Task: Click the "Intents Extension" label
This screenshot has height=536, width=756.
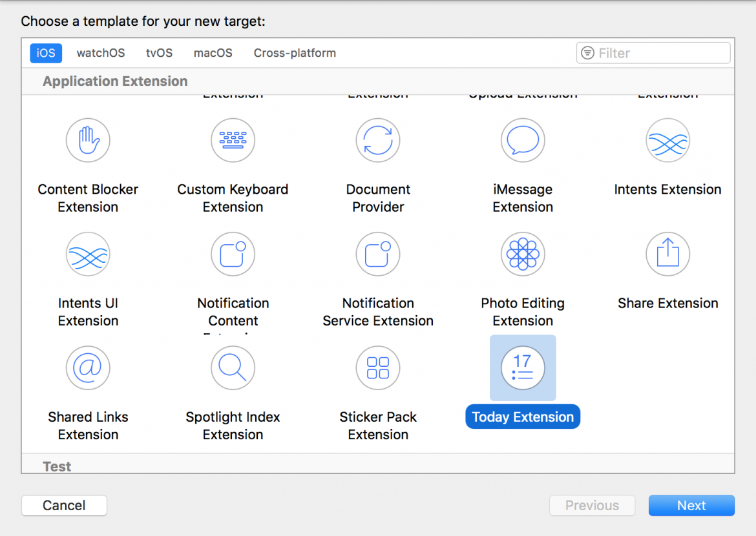Action: [x=667, y=189]
